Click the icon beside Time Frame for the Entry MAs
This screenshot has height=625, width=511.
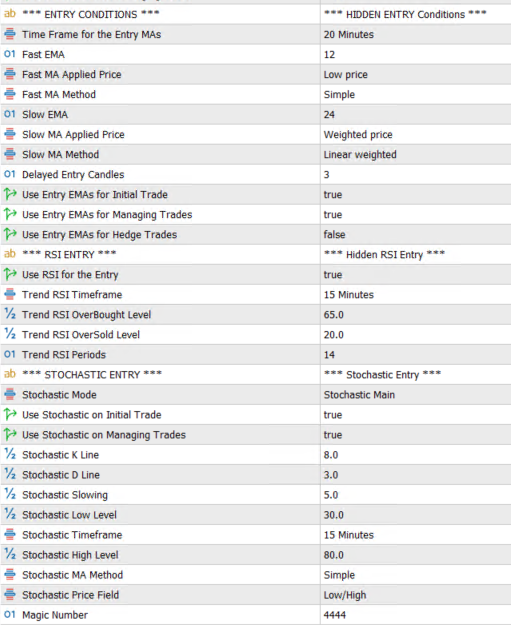pyautogui.click(x=10, y=34)
